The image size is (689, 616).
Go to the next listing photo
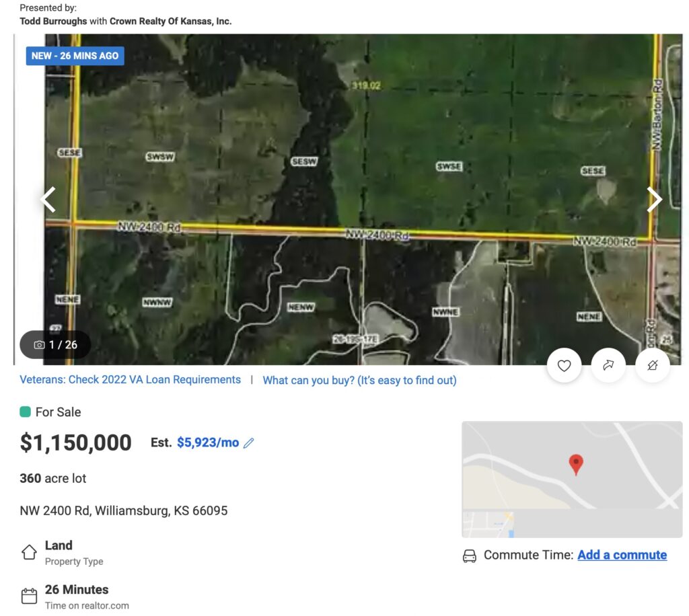coord(654,199)
